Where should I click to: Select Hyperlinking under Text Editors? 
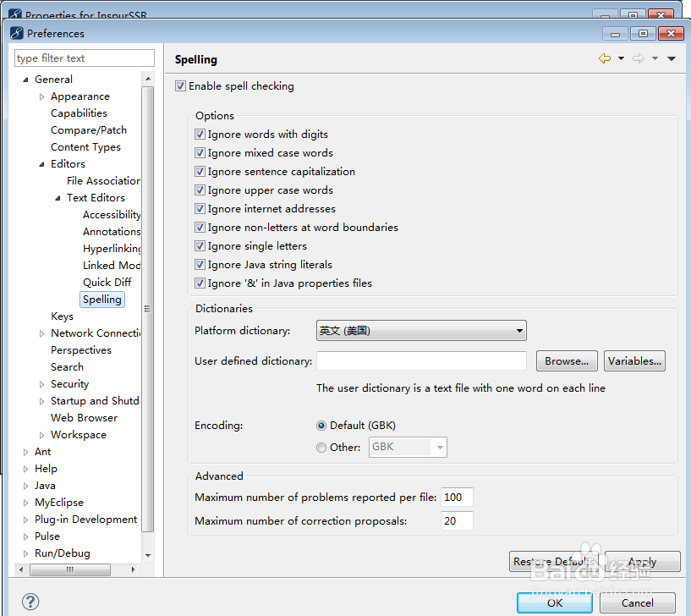pos(112,249)
